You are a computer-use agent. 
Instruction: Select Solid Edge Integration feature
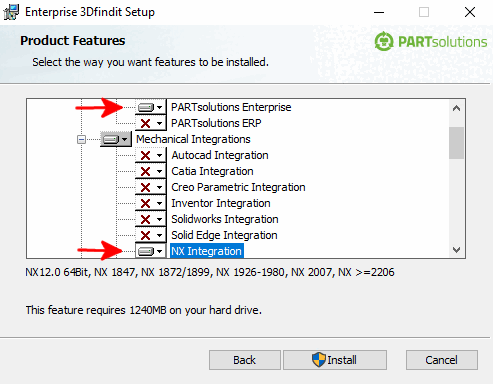pos(224,235)
